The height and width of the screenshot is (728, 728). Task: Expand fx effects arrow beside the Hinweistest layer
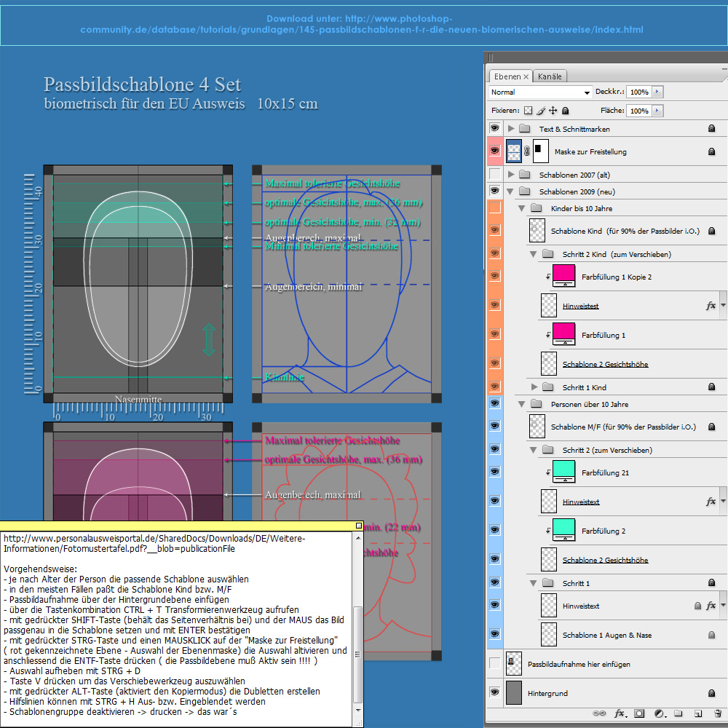coord(723,306)
